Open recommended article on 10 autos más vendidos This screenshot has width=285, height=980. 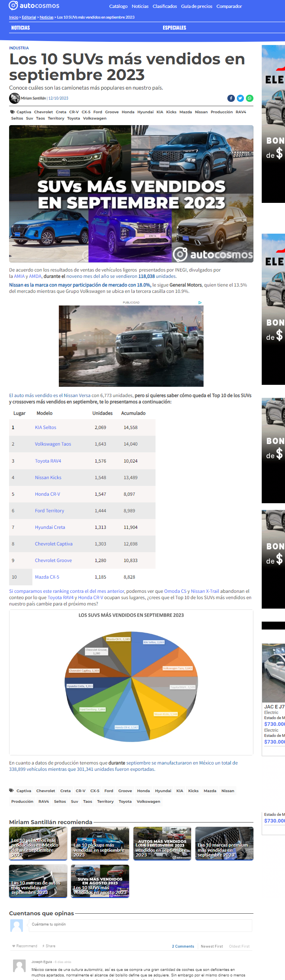pyautogui.click(x=162, y=843)
